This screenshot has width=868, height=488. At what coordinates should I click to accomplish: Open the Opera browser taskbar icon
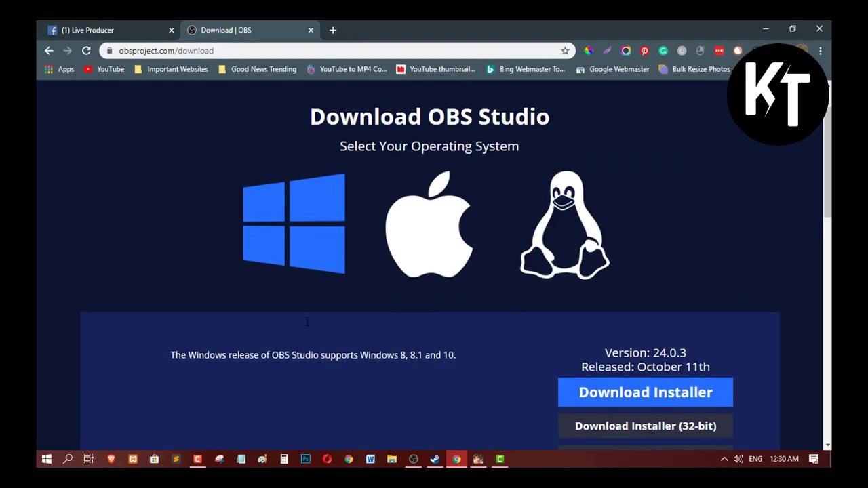(327, 459)
